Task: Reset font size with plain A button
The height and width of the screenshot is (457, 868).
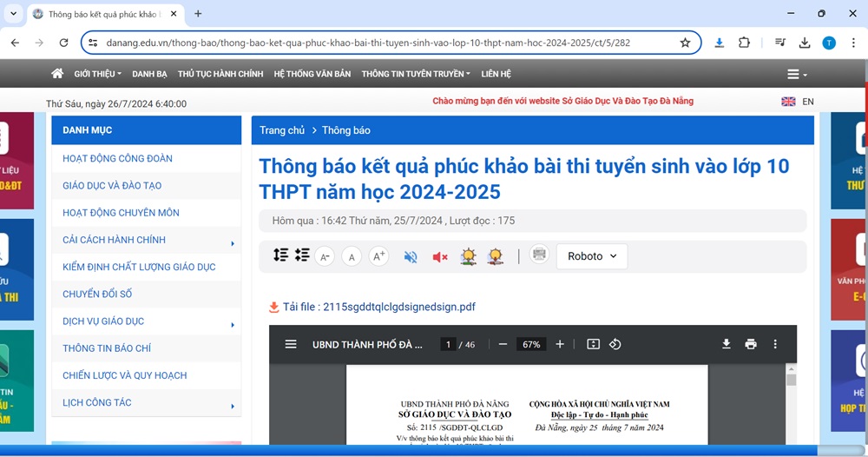Action: tap(352, 256)
